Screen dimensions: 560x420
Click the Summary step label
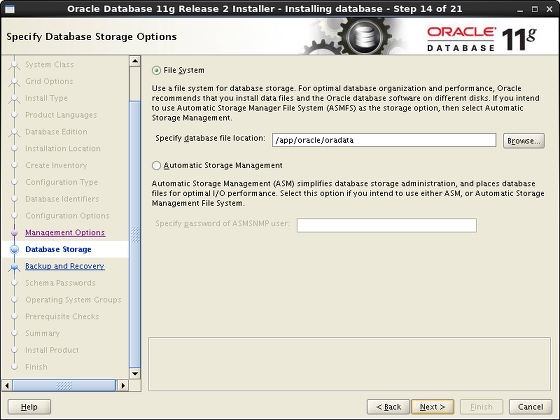[42, 333]
